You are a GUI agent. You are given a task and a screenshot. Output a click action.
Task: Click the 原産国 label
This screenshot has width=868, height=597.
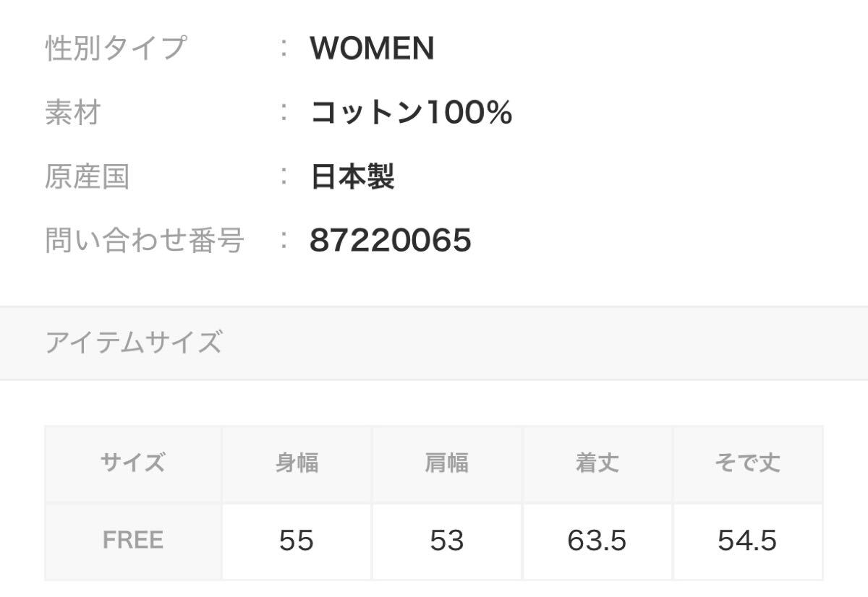(x=87, y=176)
